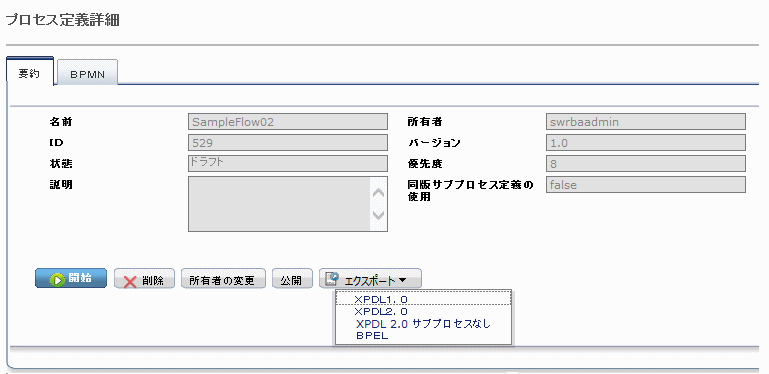Click the 削除 delete button
Image resolution: width=769 pixels, height=374 pixels.
(x=144, y=278)
